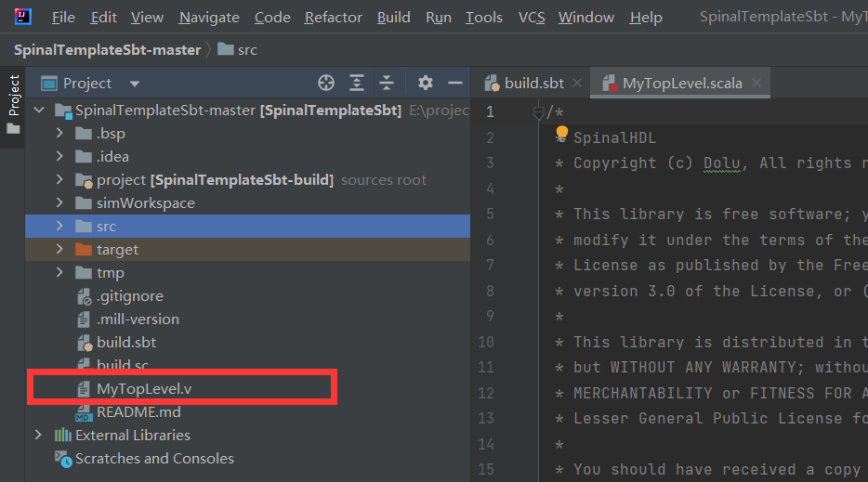Screen dimensions: 868x482
Task: Expand the project SpinalTemplateSbt-build folder
Action: [59, 179]
